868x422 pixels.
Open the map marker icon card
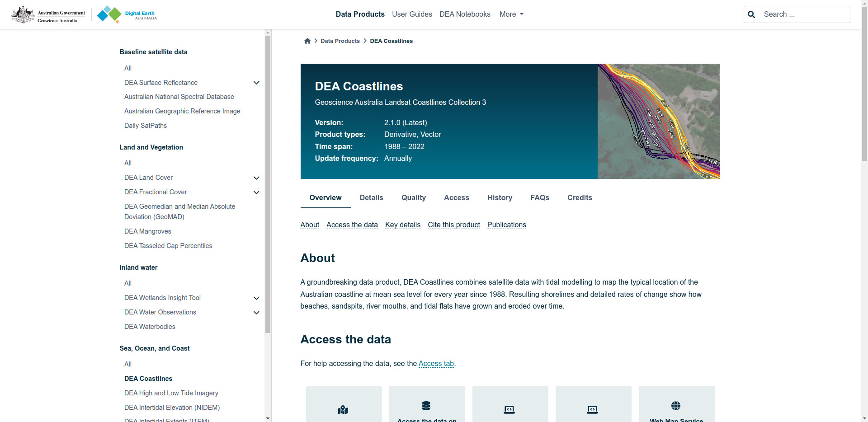(343, 409)
